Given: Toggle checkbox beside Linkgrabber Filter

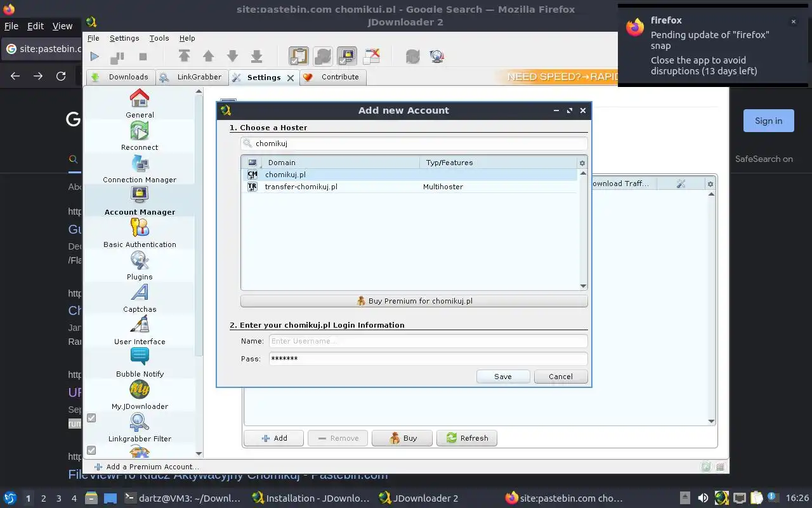Looking at the screenshot, I should 91,450.
